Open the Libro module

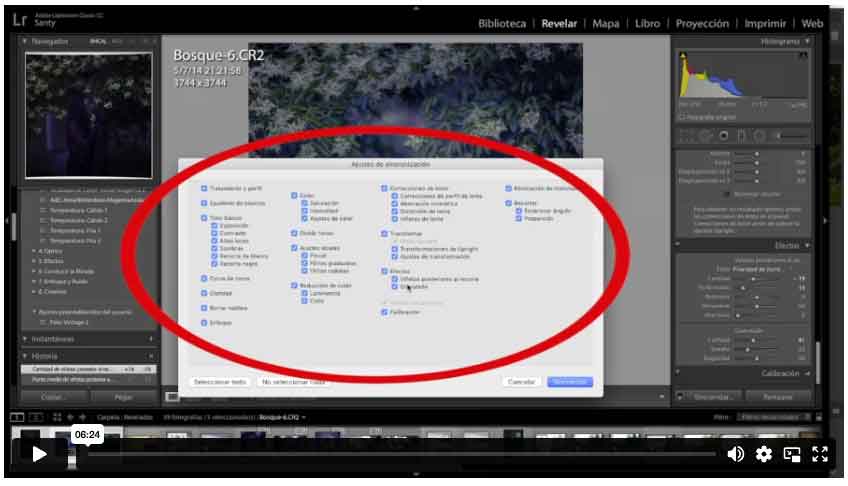[x=647, y=23]
